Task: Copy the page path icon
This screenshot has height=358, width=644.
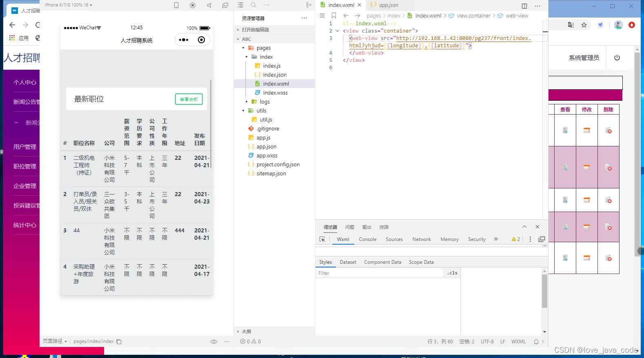Action: coord(119,342)
